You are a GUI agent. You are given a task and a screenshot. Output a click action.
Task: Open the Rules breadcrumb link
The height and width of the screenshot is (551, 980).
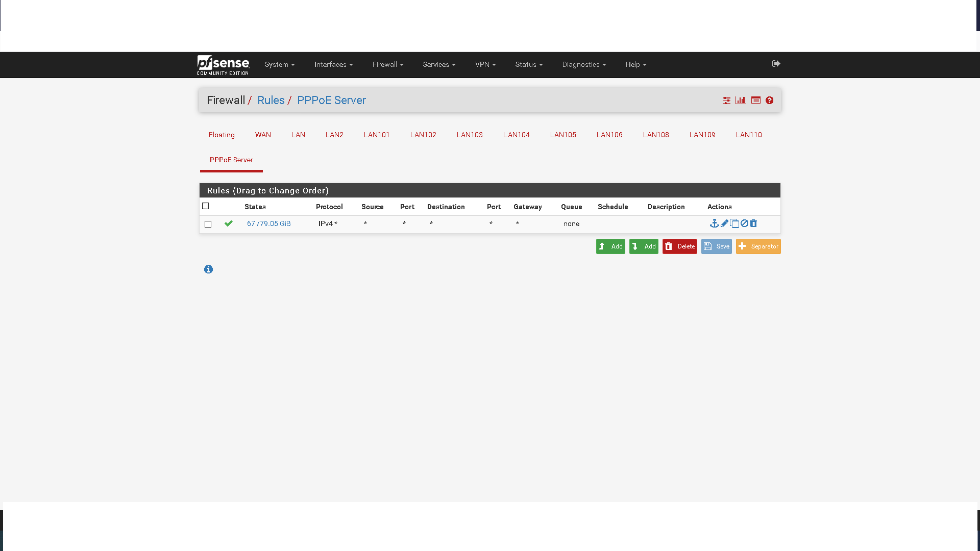point(271,101)
